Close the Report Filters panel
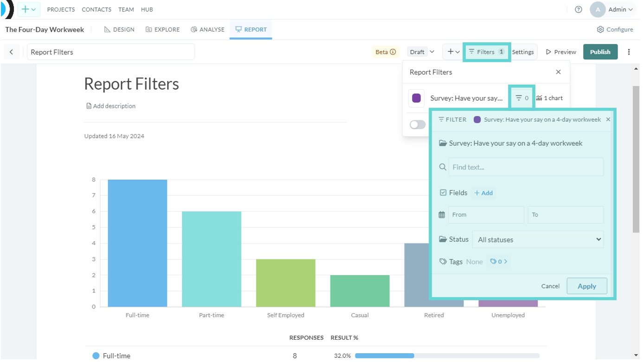The image size is (644, 362). (x=558, y=72)
